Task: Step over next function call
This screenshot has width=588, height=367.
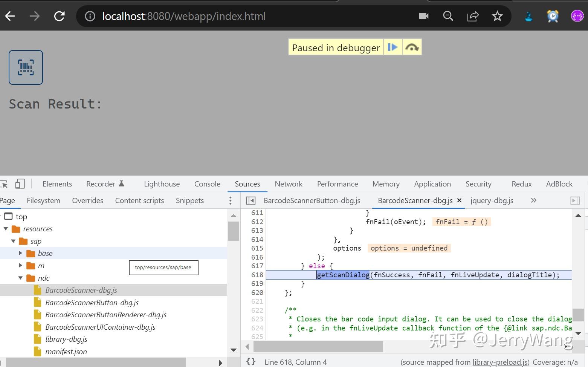Action: point(412,47)
